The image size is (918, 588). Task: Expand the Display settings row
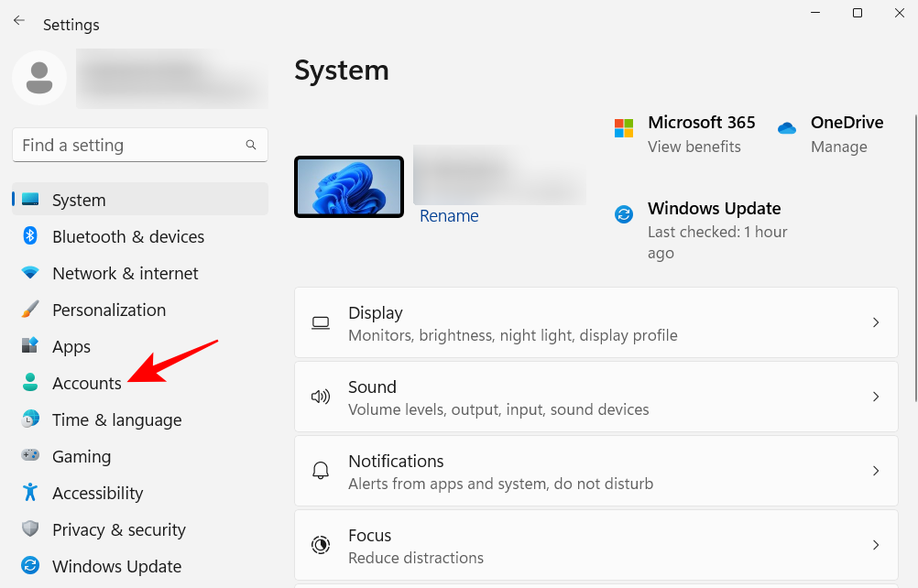tap(596, 322)
